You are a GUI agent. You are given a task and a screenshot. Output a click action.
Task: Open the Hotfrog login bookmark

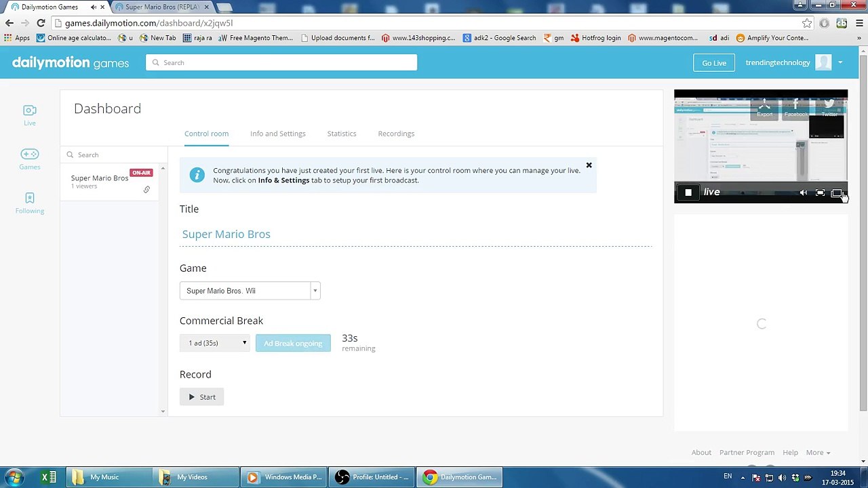point(596,38)
